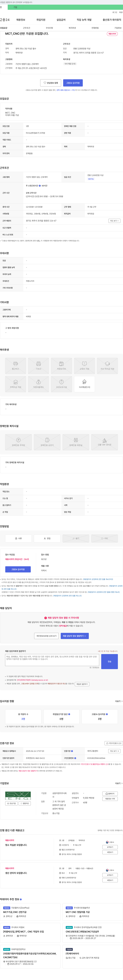Click info icon beside 고용24 입사지원 count
123x980 pixels.
click(x=107, y=714)
